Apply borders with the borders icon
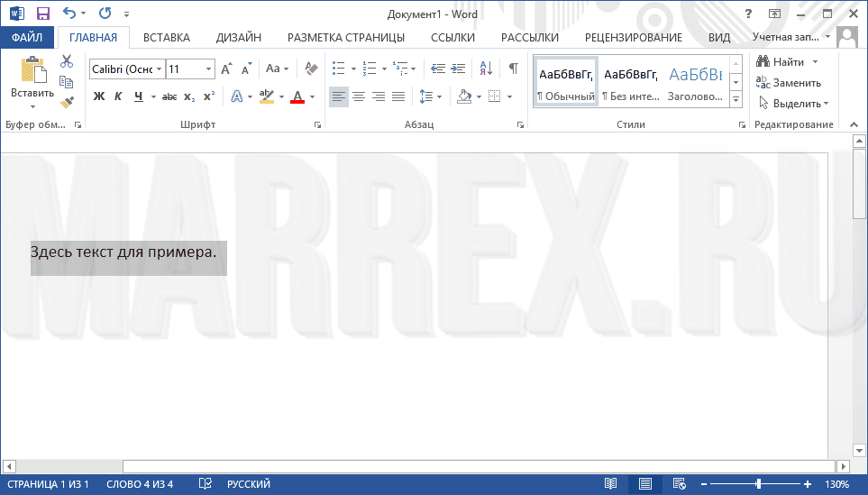 click(494, 96)
